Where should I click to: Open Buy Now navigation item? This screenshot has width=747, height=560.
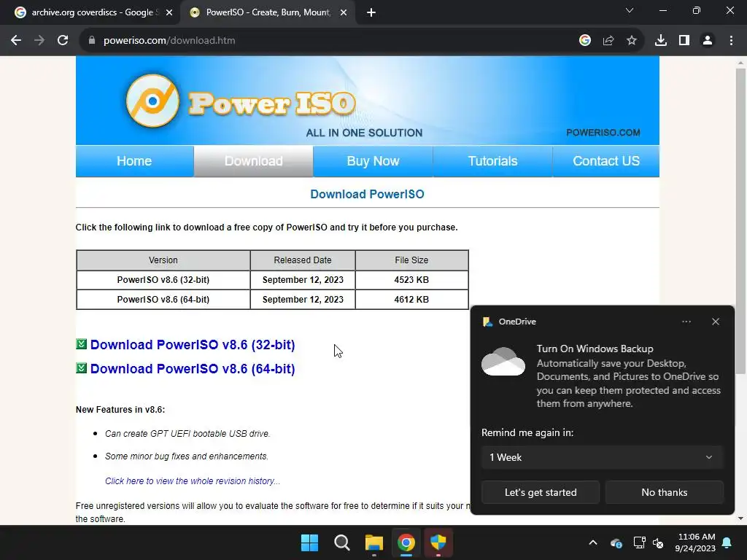pyautogui.click(x=373, y=161)
